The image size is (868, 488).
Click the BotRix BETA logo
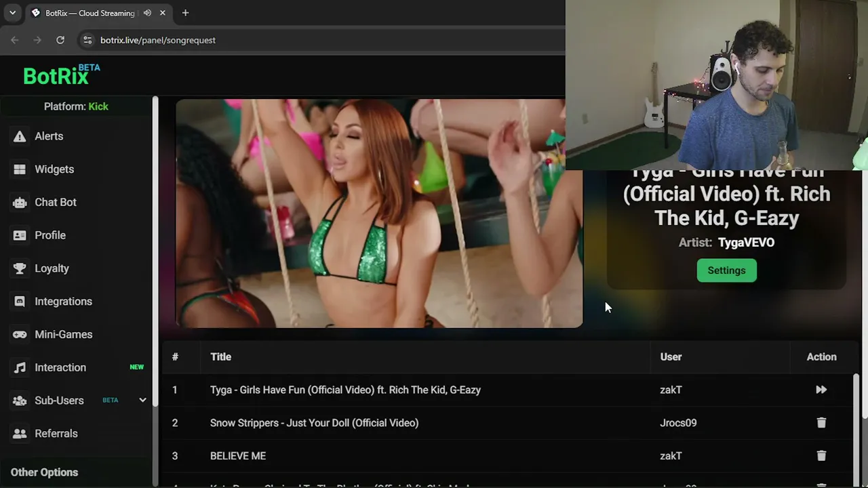pyautogui.click(x=61, y=75)
